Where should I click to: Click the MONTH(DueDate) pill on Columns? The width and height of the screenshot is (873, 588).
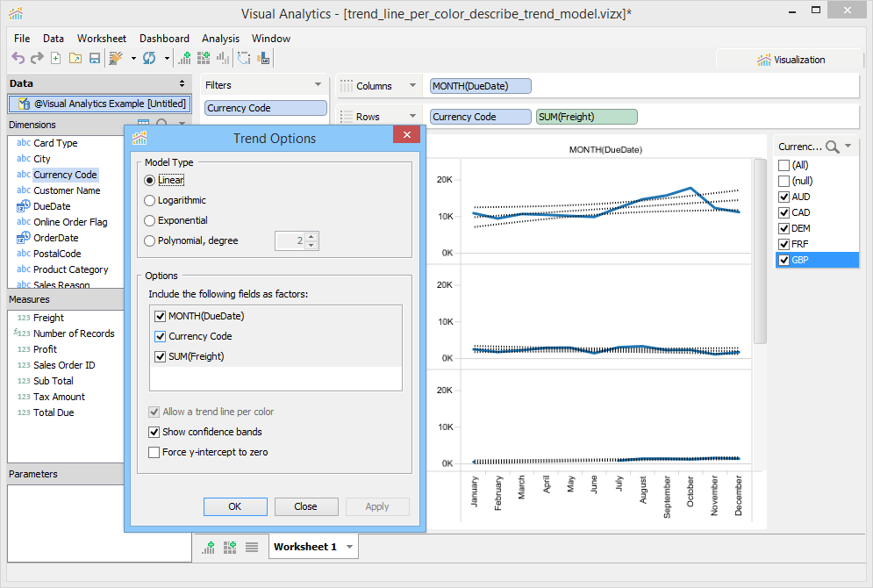481,86
